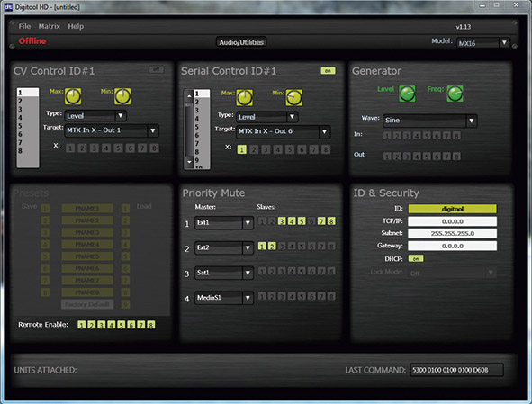This screenshot has height=404, width=532.
Task: Toggle slave 3 for Priority Mute master Ext1
Action: tap(282, 221)
